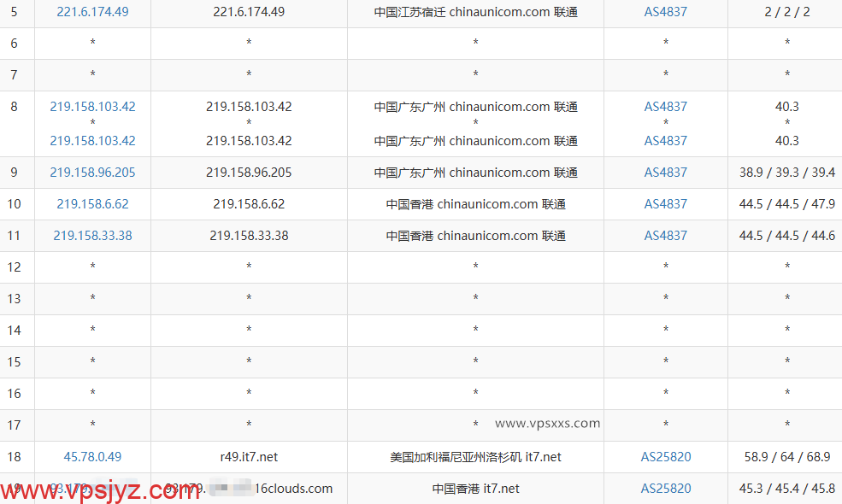Viewport: 842px width, 504px height.
Task: Click the upper AS4837 link in hop 8
Action: pyautogui.click(x=665, y=107)
